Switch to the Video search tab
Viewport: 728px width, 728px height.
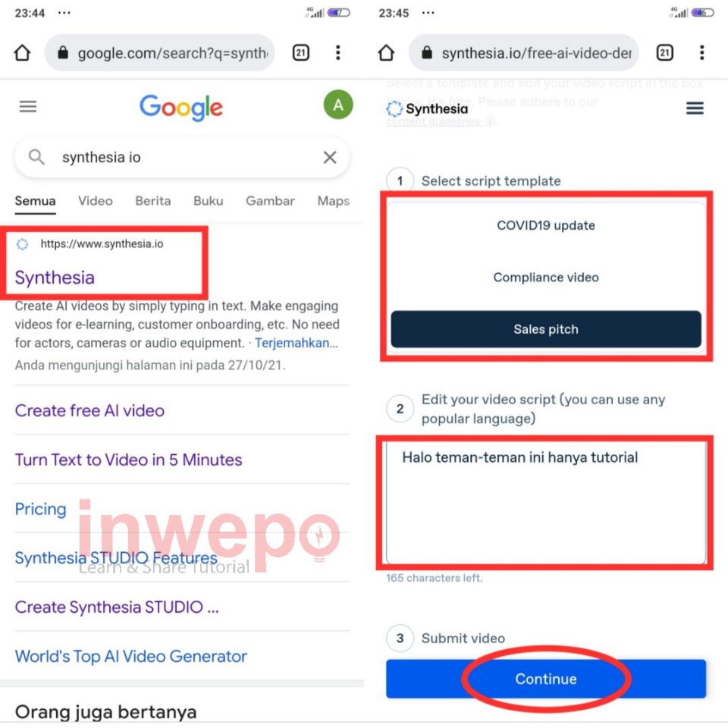pyautogui.click(x=96, y=200)
